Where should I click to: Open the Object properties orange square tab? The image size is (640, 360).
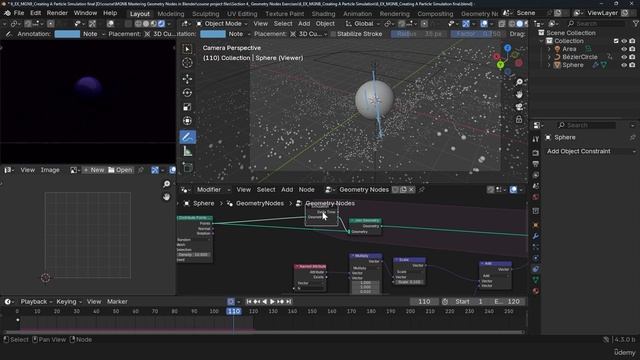point(536,225)
